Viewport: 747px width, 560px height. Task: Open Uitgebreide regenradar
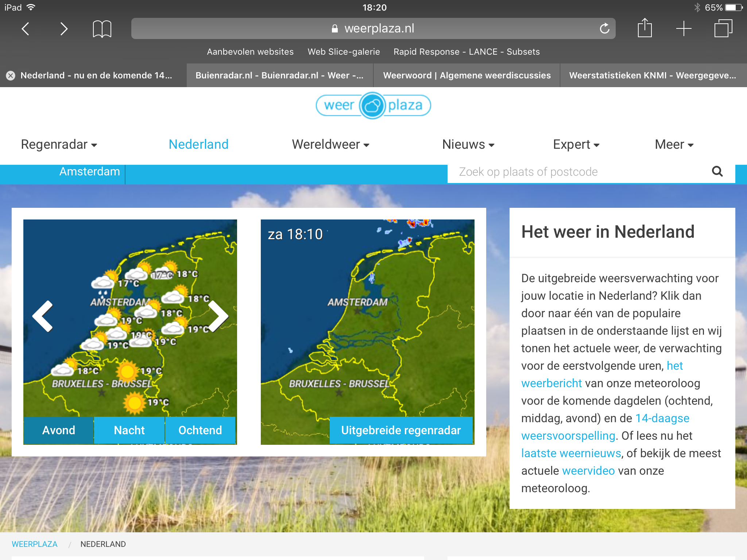(401, 430)
